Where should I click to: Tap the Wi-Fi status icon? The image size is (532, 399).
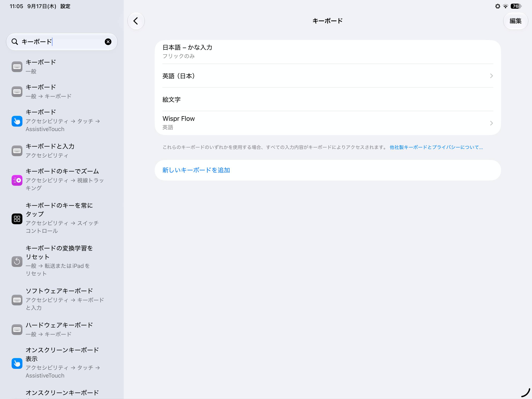[x=506, y=6]
